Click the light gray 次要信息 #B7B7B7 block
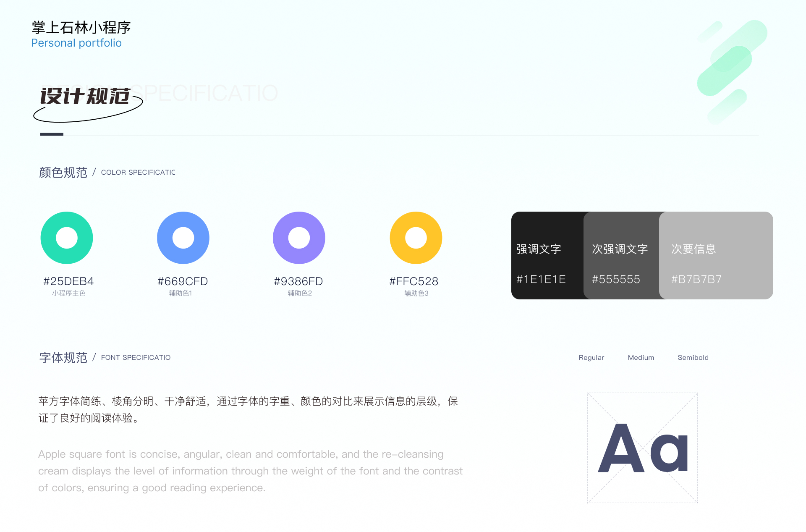The width and height of the screenshot is (806, 532). [716, 255]
